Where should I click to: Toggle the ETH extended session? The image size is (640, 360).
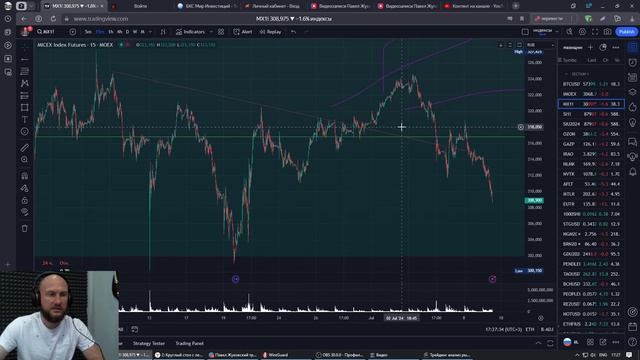pyautogui.click(x=530, y=329)
